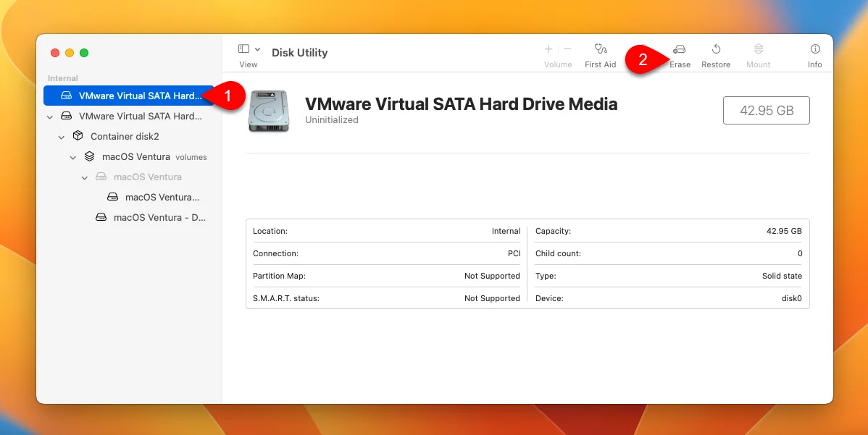Click the Restore toolbar icon
This screenshot has width=868, height=435.
[x=716, y=49]
